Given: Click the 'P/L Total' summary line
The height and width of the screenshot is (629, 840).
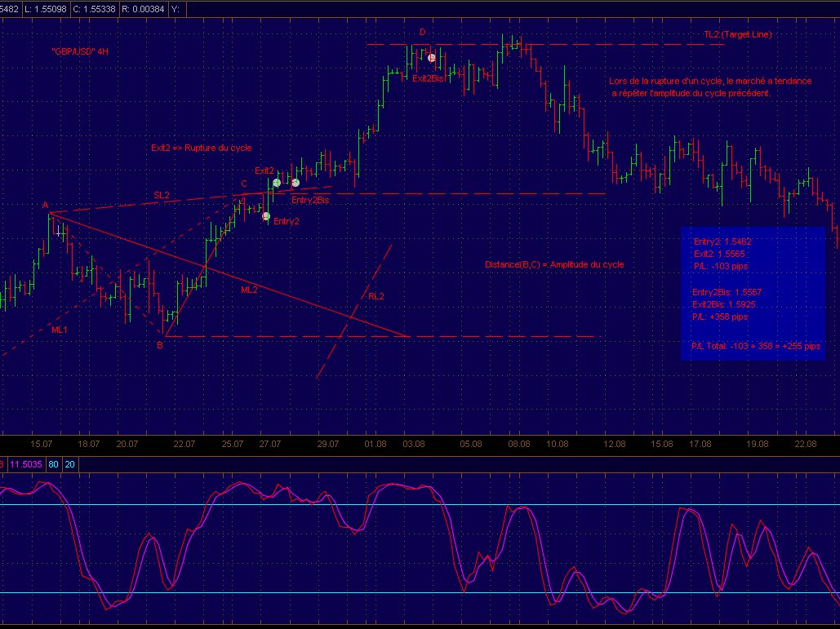Looking at the screenshot, I should click(x=756, y=347).
